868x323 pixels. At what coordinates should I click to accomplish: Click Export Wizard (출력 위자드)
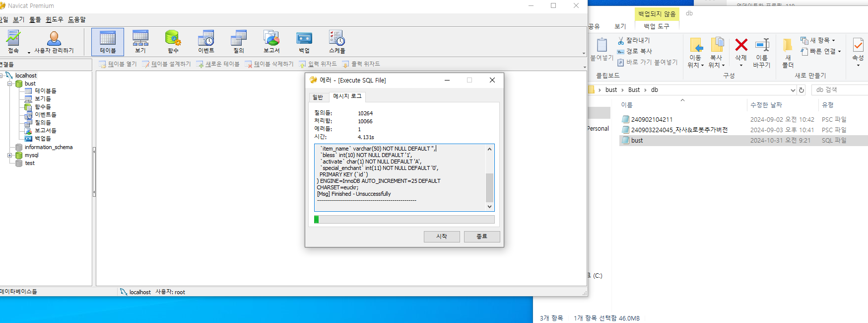click(x=361, y=64)
